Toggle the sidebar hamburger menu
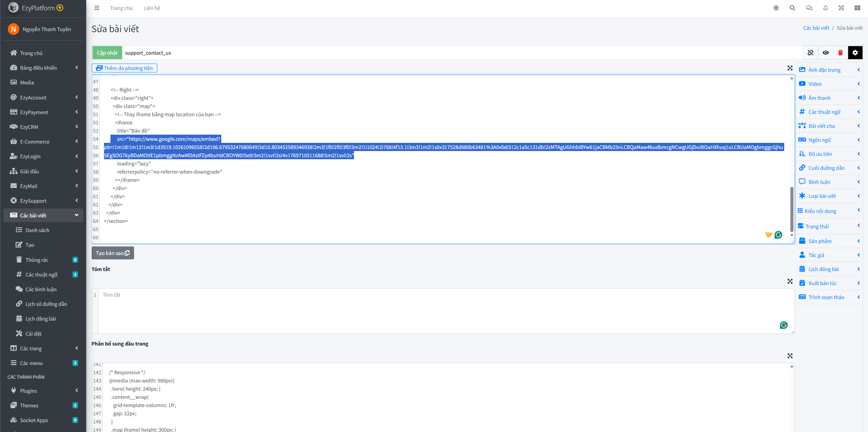Screen dimensions: 868x432 coord(97,8)
